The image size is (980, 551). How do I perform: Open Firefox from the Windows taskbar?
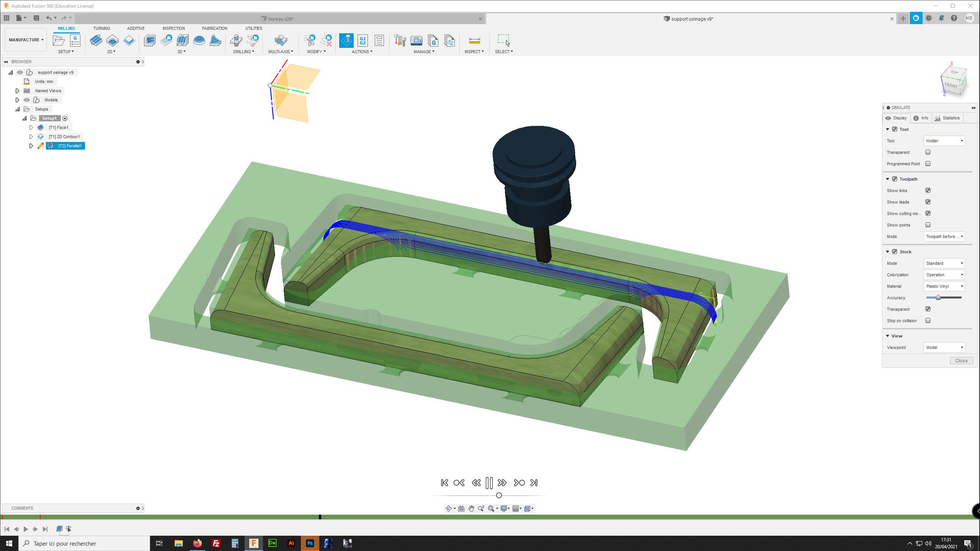[x=197, y=543]
